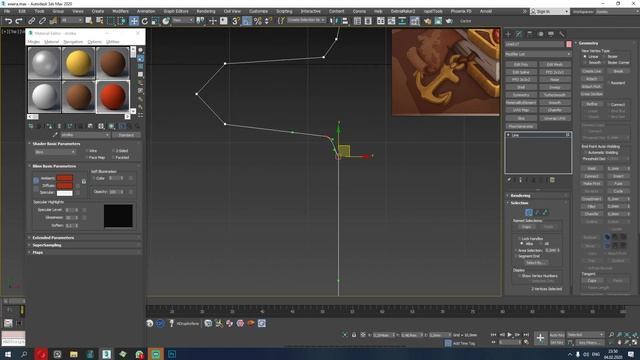Open the shader type dropdown (Blinn)
This screenshot has width=640, height=360.
point(55,152)
